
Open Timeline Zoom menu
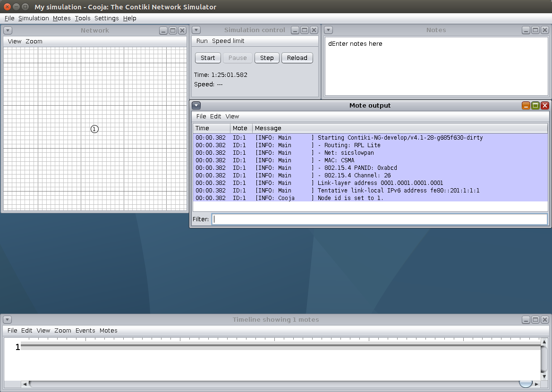pos(63,331)
